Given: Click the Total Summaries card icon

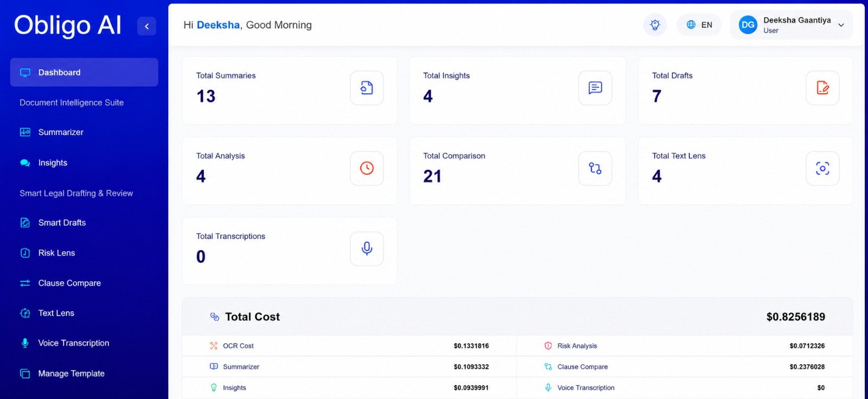Looking at the screenshot, I should 367,88.
